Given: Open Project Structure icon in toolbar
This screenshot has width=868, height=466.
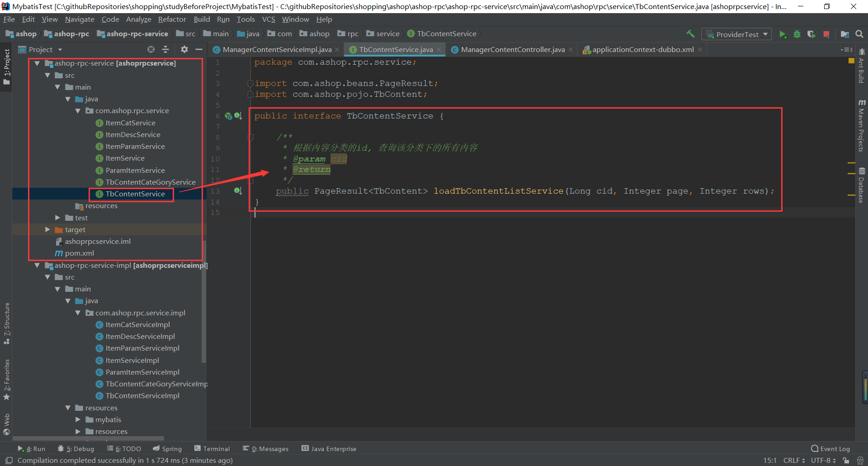Looking at the screenshot, I should (x=844, y=34).
